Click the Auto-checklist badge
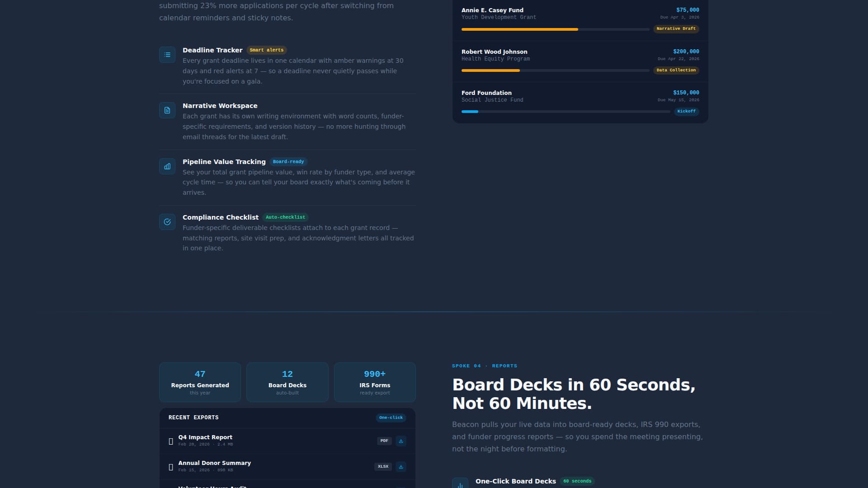This screenshot has height=488, width=868. click(285, 217)
